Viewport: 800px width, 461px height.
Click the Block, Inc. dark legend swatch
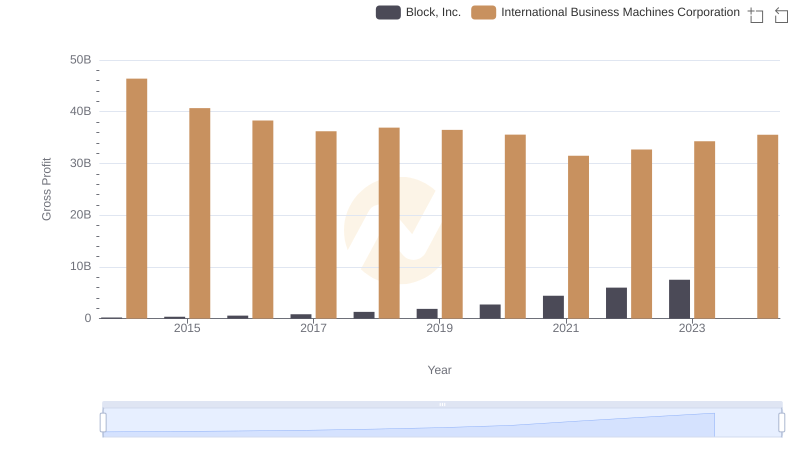[388, 12]
